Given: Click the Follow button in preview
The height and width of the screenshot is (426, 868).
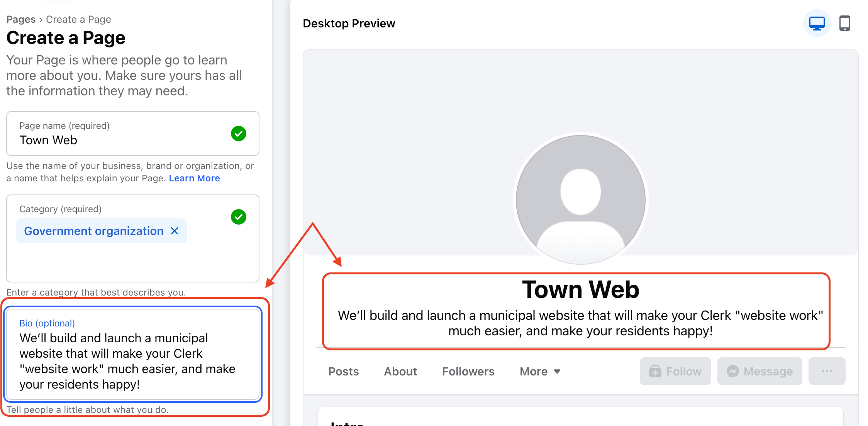Looking at the screenshot, I should 675,371.
